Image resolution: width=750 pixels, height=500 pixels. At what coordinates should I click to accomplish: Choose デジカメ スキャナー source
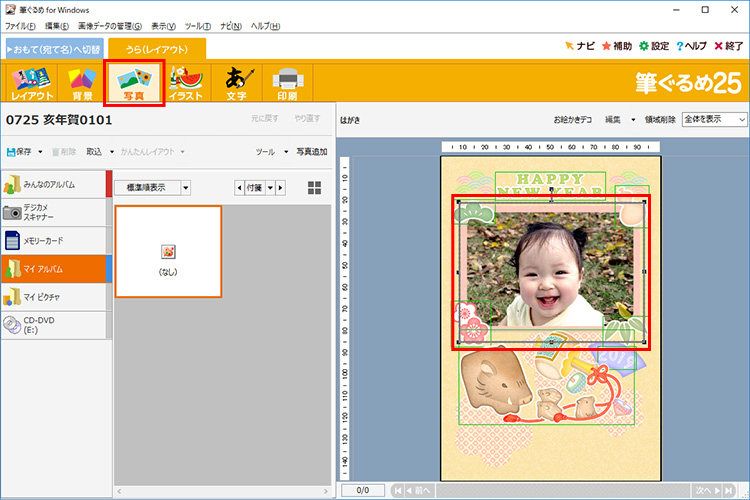[x=53, y=212]
